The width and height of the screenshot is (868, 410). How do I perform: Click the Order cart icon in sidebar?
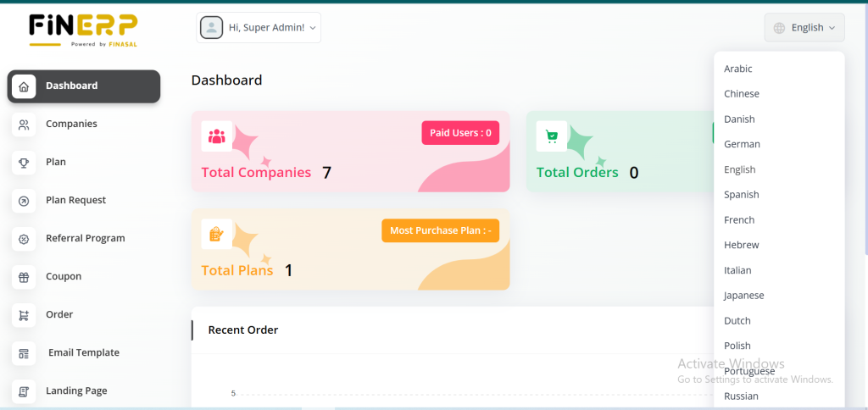[x=24, y=315]
